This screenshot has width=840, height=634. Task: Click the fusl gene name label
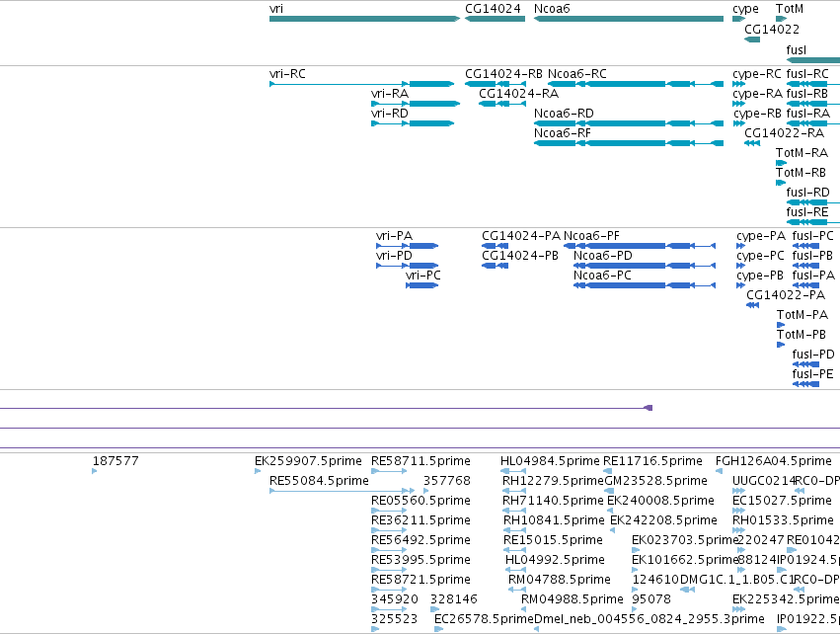796,49
